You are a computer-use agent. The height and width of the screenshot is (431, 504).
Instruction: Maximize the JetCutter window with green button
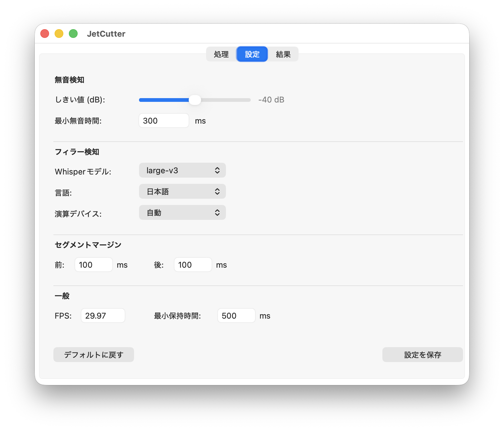click(73, 34)
